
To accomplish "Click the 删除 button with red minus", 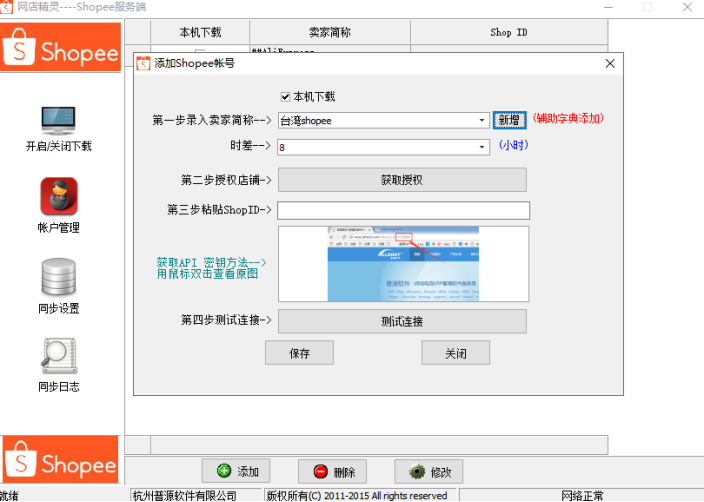I will pyautogui.click(x=333, y=471).
